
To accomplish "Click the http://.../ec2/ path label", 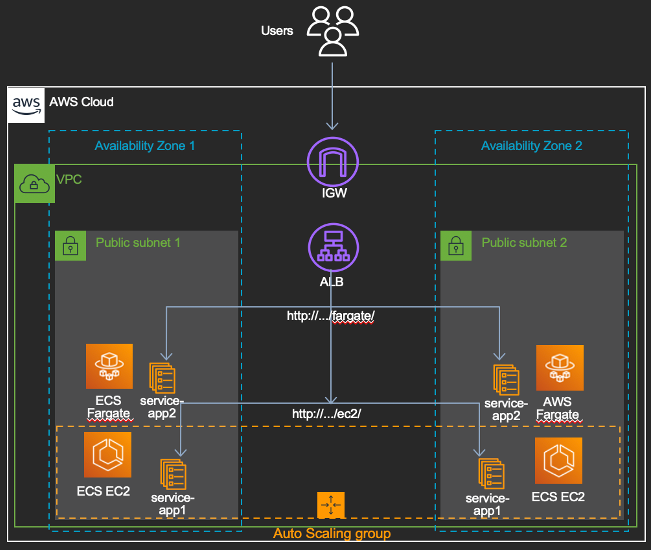I will pos(326,414).
